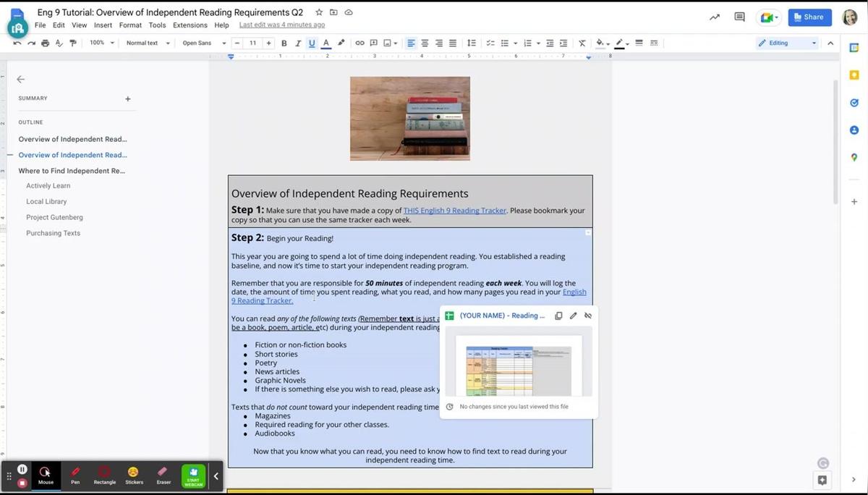868x495 pixels.
Task: Toggle underline formatting
Action: (312, 43)
